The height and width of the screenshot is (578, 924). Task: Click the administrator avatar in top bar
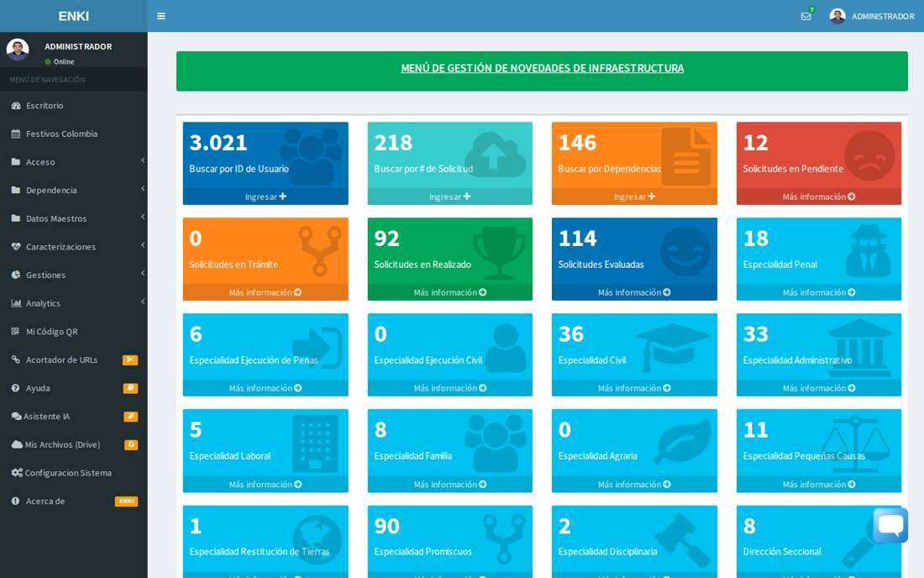[837, 16]
